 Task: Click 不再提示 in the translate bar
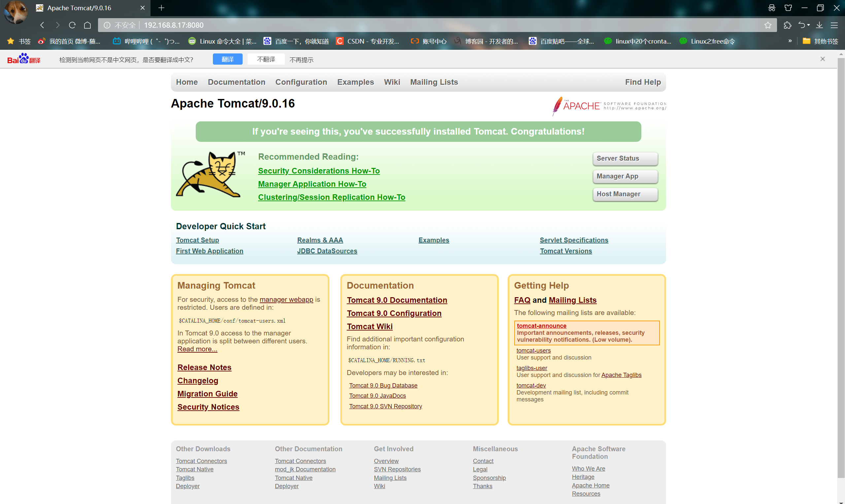(x=301, y=60)
